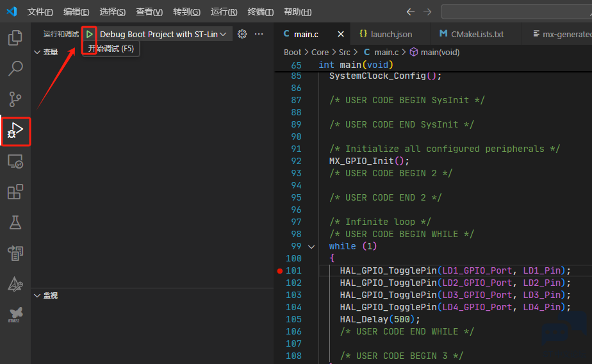The width and height of the screenshot is (592, 364).
Task: Open the 运行(R) menu
Action: click(224, 12)
